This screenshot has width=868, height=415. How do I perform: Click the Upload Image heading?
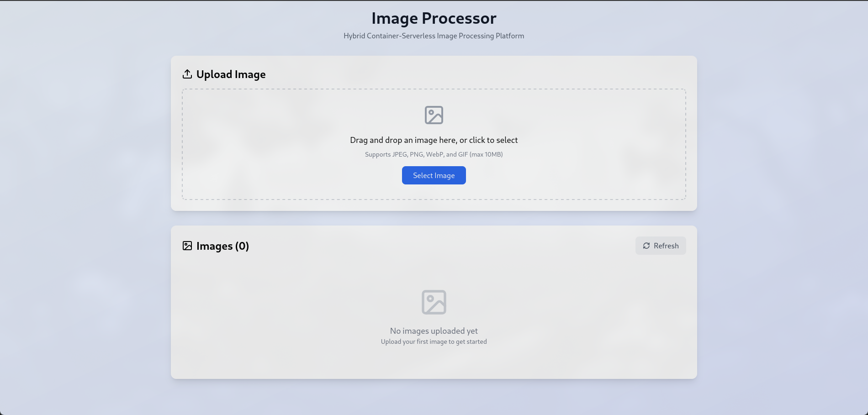pos(231,74)
